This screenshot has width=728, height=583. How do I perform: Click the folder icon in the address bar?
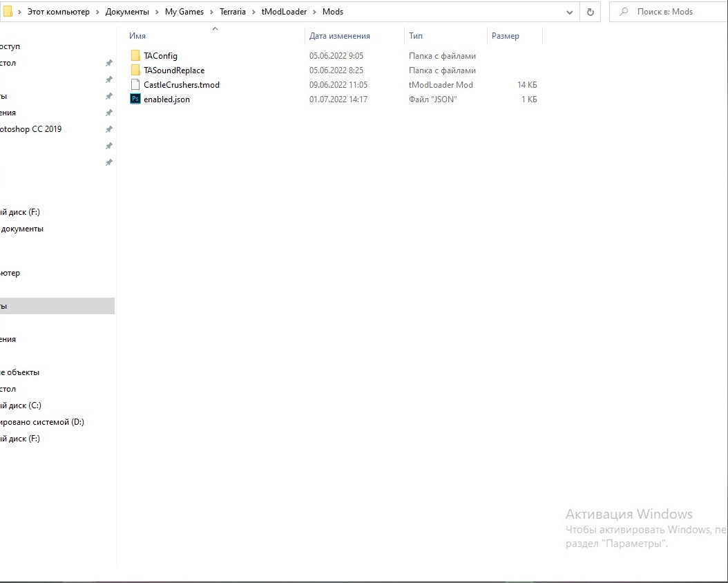click(8, 11)
